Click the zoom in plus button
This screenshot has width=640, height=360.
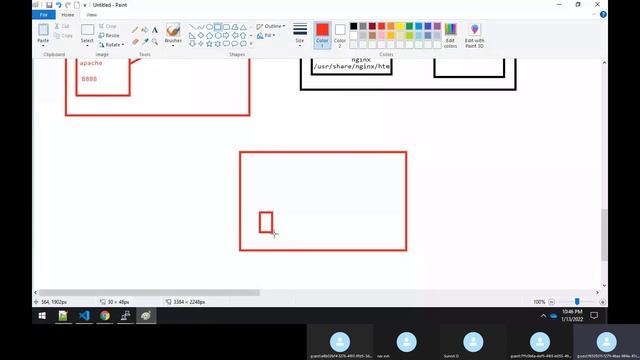(602, 302)
